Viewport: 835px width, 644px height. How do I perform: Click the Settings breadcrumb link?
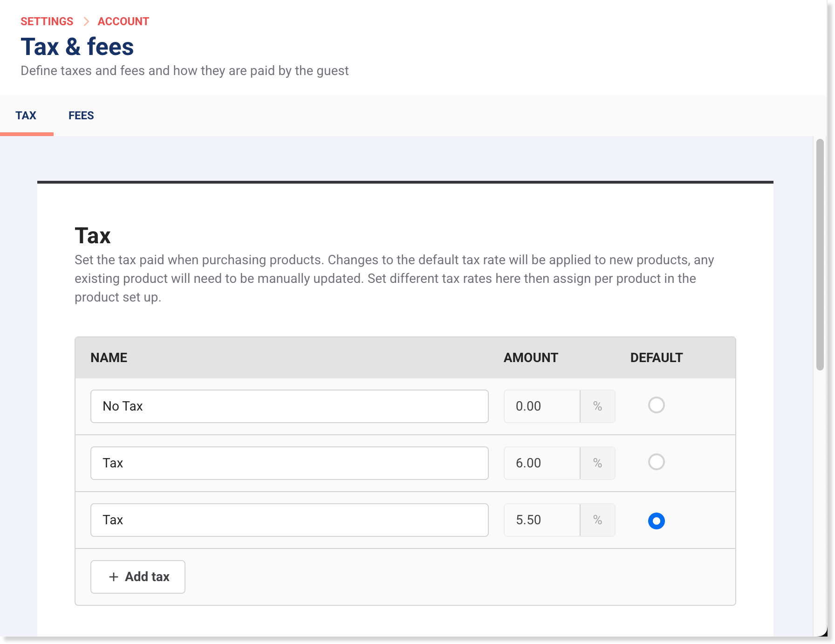pos(47,21)
